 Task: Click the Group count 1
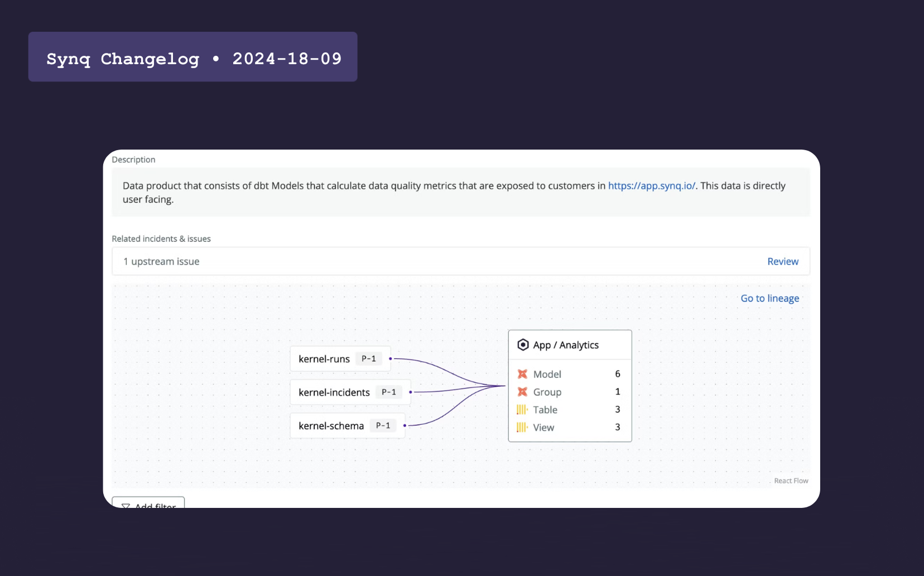coord(618,392)
